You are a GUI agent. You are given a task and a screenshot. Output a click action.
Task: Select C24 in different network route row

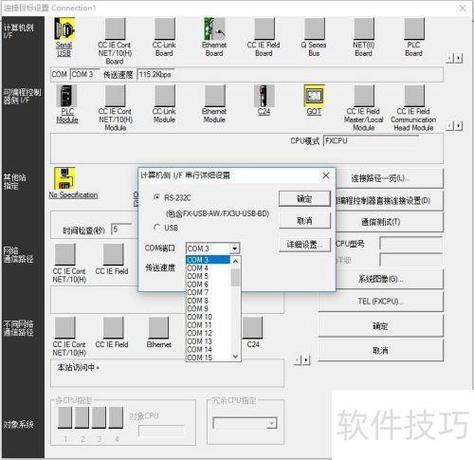tap(252, 328)
